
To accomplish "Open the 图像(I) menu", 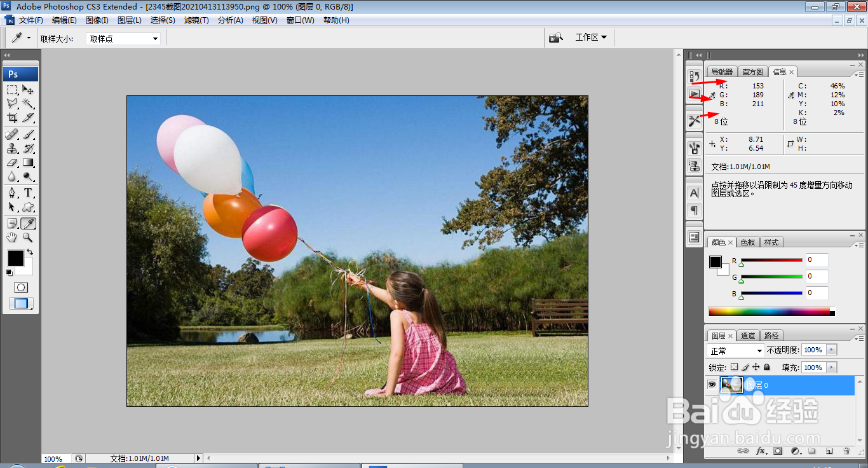I will pos(97,20).
